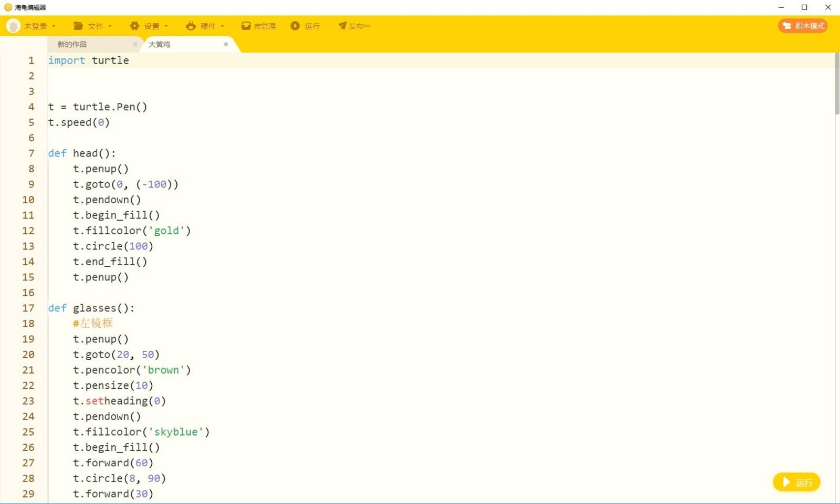Open the 未登录 account dropdown arrow
840x504 pixels.
(54, 26)
